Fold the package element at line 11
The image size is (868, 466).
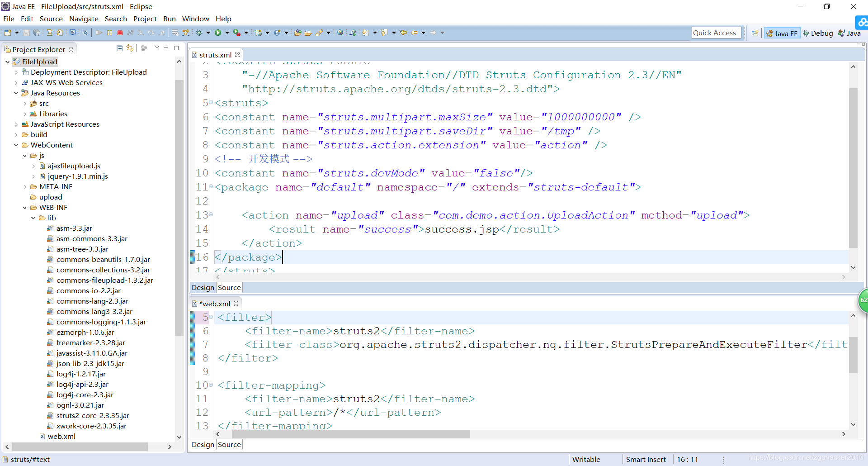coord(211,186)
